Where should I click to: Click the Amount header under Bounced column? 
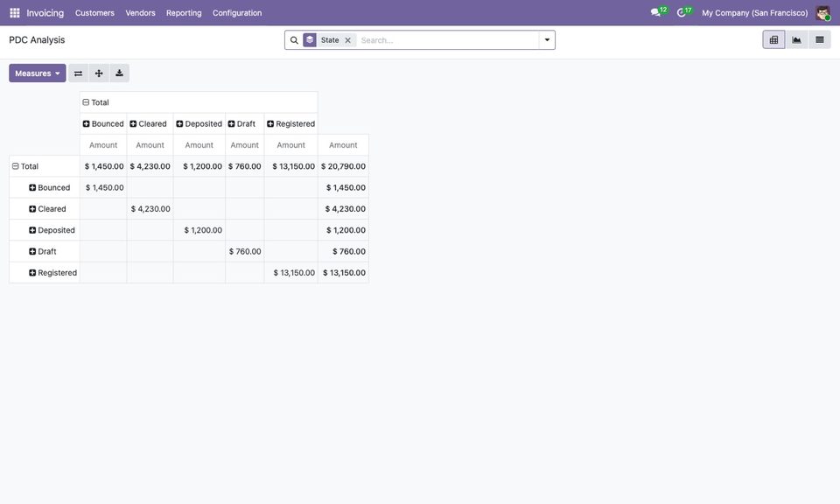click(103, 145)
